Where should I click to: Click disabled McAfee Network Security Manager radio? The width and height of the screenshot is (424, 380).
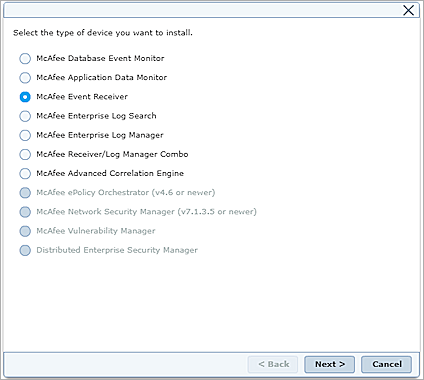coord(25,212)
